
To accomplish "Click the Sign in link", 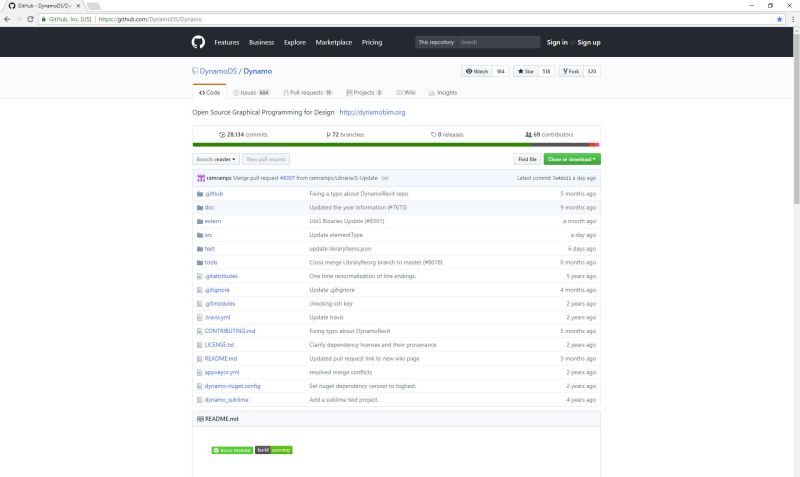I will tap(557, 42).
